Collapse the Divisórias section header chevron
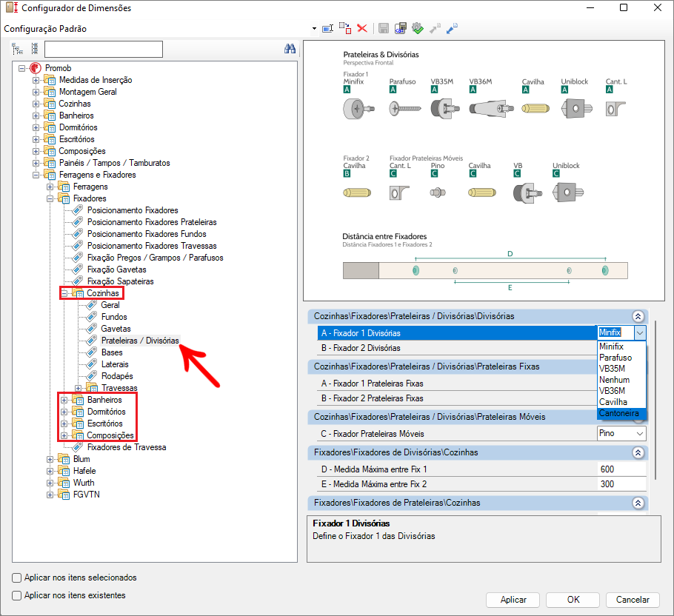This screenshot has width=674, height=616. tap(637, 316)
